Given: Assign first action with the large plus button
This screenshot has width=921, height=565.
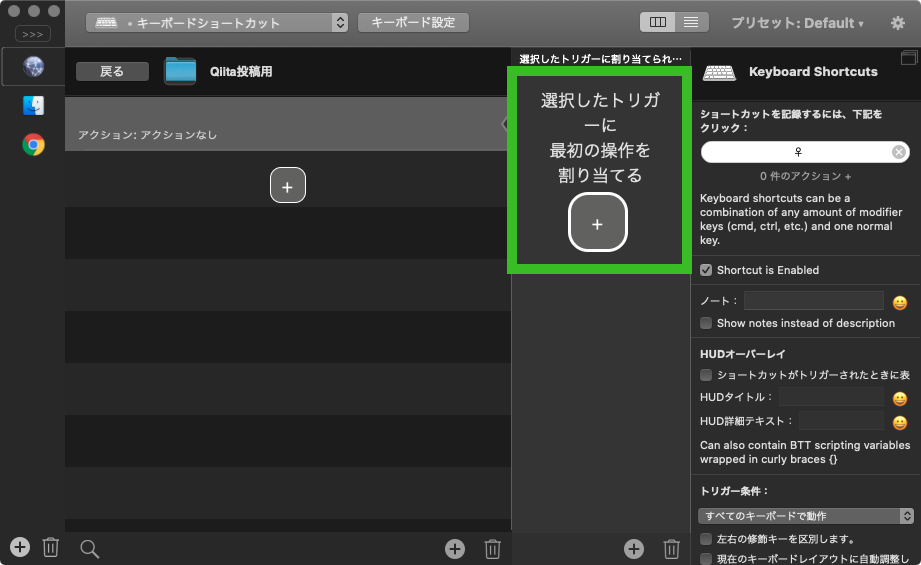Looking at the screenshot, I should pos(598,223).
